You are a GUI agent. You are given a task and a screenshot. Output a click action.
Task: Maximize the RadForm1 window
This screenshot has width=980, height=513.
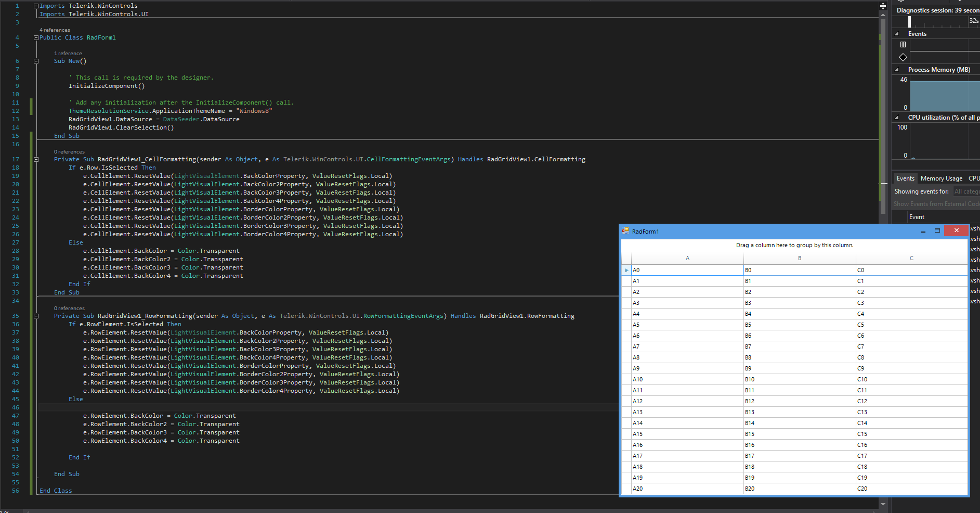click(937, 230)
